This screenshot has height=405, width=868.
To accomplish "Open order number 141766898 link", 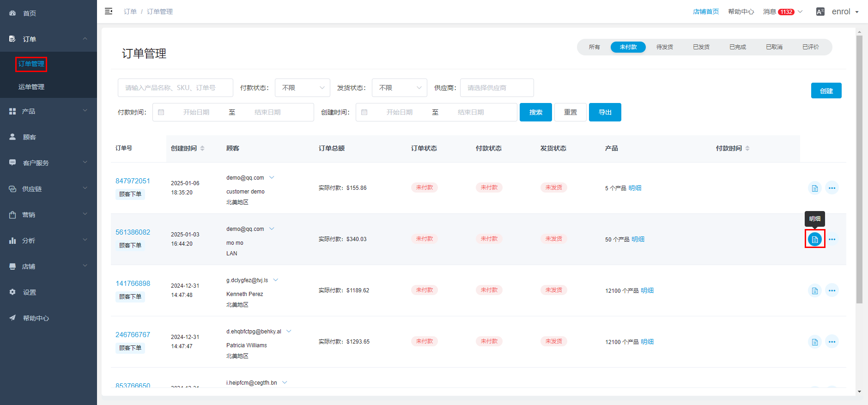I will [133, 284].
